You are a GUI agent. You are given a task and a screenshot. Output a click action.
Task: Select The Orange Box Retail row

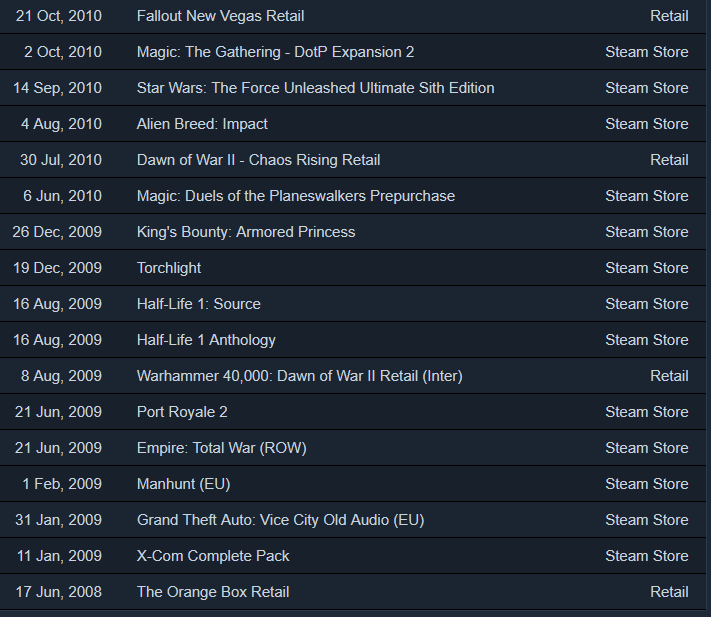pyautogui.click(x=353, y=592)
